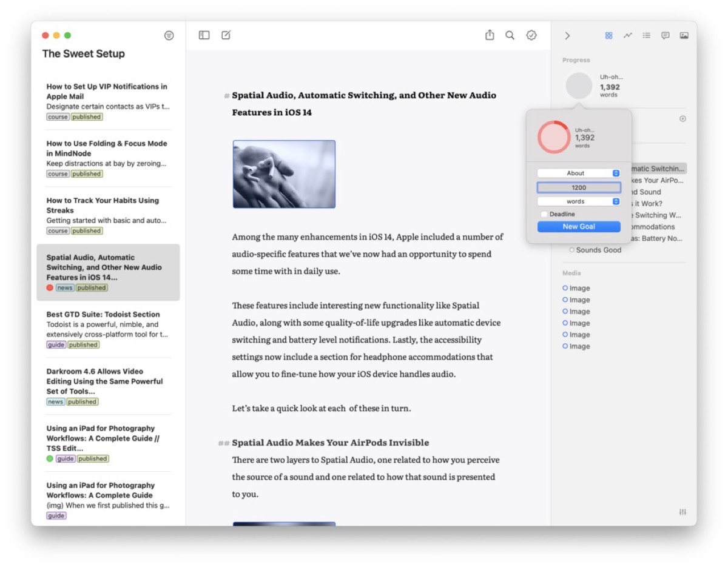This screenshot has width=728, height=567.
Task: Click red goal dot on Spatial Audio sheet
Action: (50, 288)
